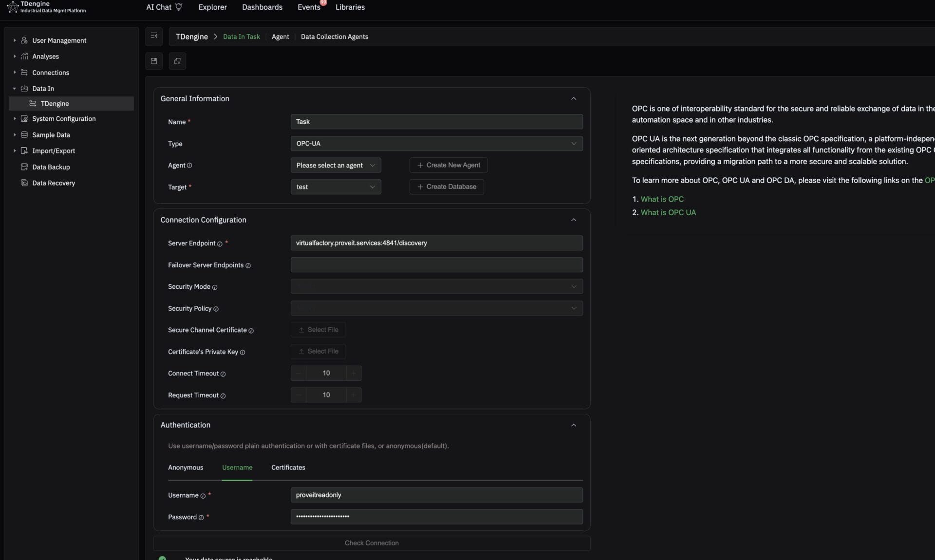935x560 pixels.
Task: Switch to the Certificates authentication tab
Action: coord(288,467)
